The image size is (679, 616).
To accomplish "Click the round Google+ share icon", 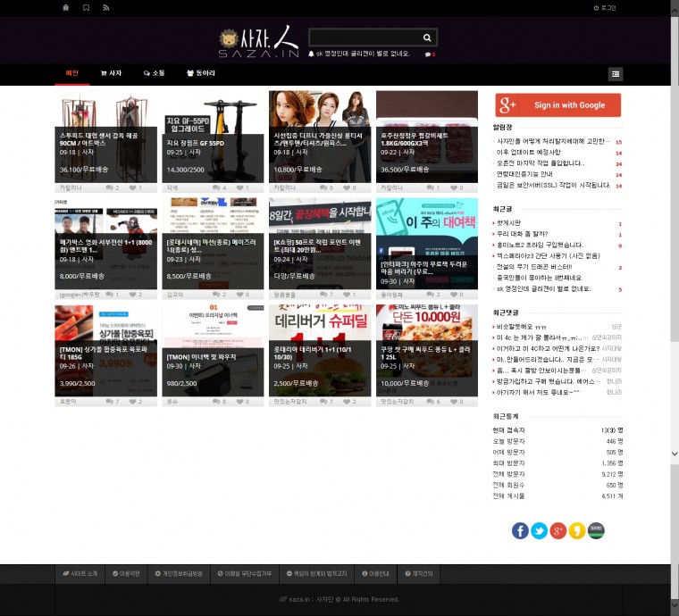I will [x=558, y=531].
